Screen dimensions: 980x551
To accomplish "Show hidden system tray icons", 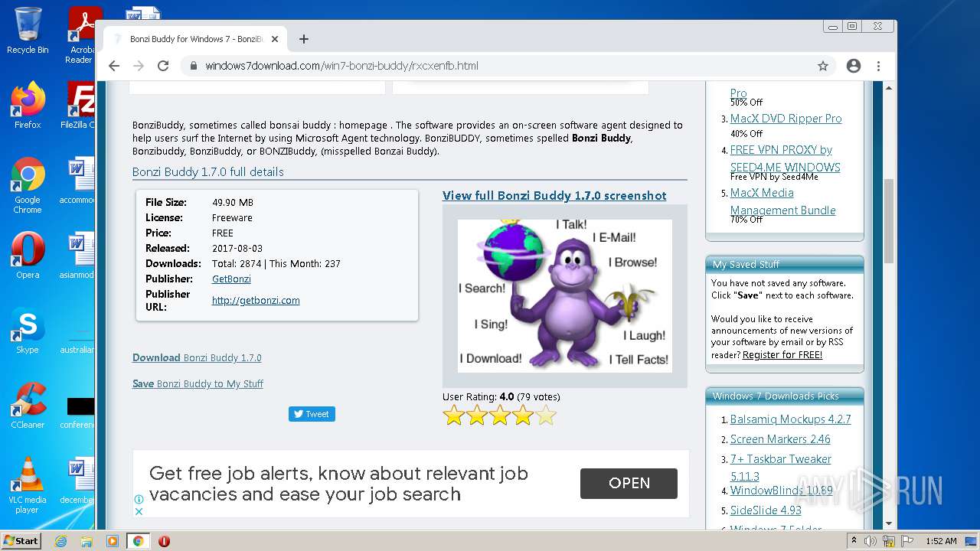I will point(854,541).
